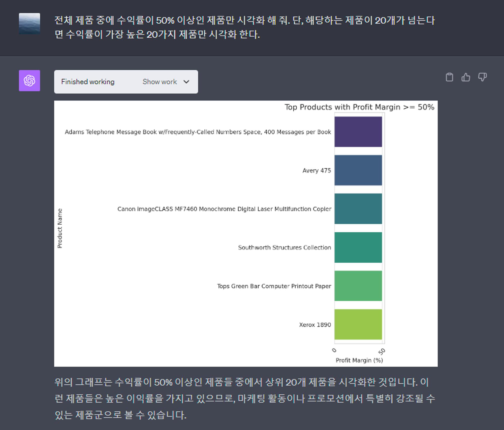Click the assistant's Korean explanation paragraph
The image size is (504, 430).
click(x=245, y=398)
